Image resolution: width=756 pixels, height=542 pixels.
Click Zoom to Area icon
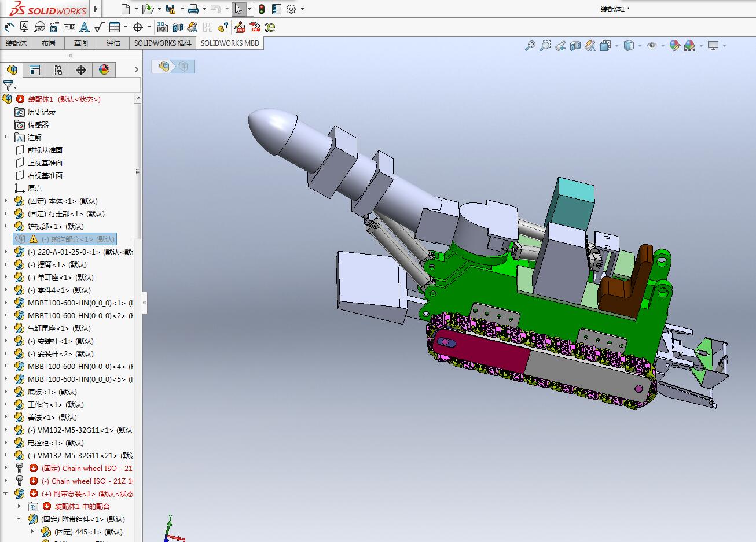[x=545, y=46]
